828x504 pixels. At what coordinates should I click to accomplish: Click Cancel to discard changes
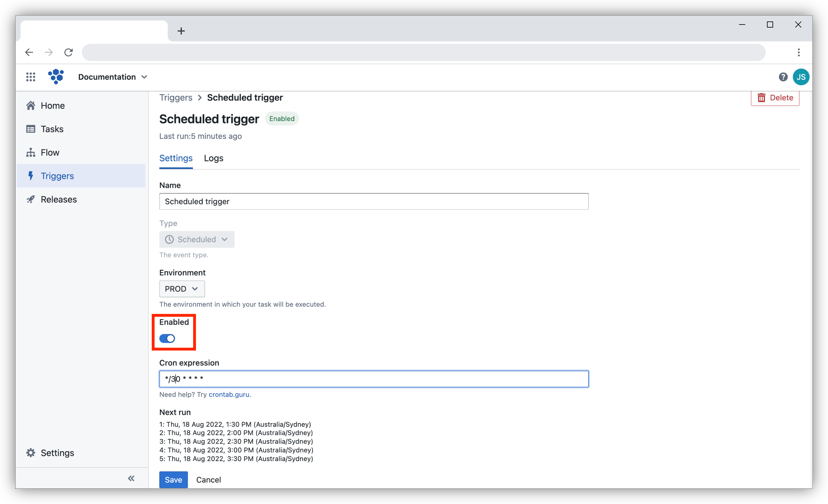pyautogui.click(x=208, y=480)
